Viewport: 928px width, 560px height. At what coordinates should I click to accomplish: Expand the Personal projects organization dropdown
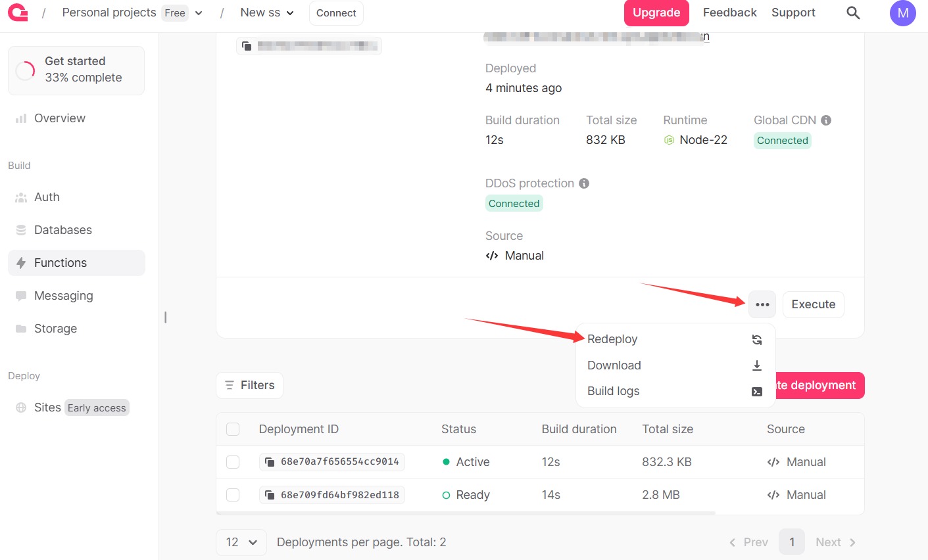[x=199, y=13]
